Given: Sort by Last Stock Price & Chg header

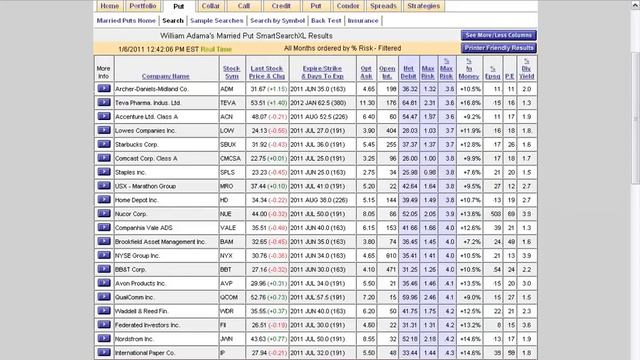Looking at the screenshot, I should 267,72.
